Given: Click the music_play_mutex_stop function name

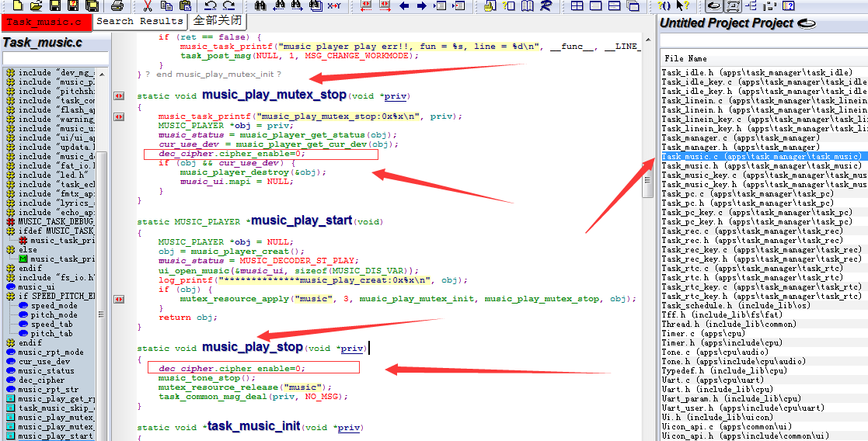Looking at the screenshot, I should point(274,95).
